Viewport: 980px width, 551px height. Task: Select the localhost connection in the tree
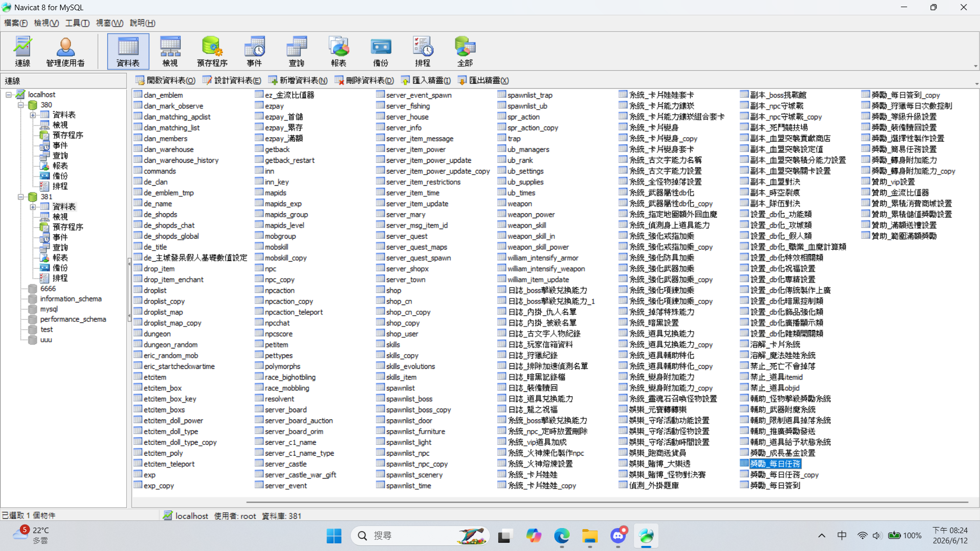41,94
